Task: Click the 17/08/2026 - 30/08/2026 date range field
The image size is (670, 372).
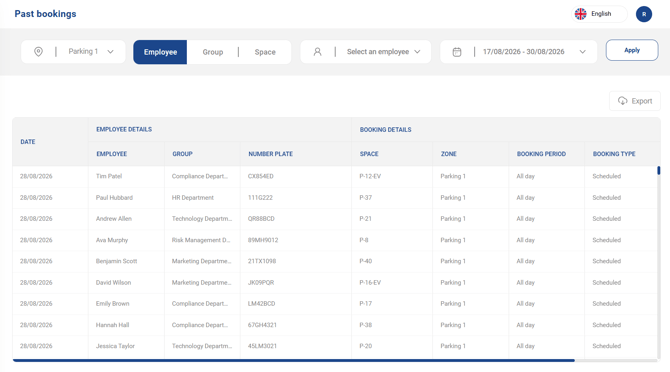Action: pos(518,52)
